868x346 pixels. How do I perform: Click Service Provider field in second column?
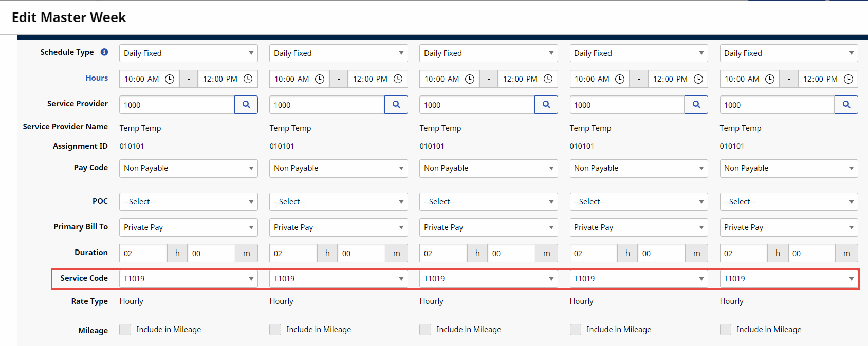point(327,105)
